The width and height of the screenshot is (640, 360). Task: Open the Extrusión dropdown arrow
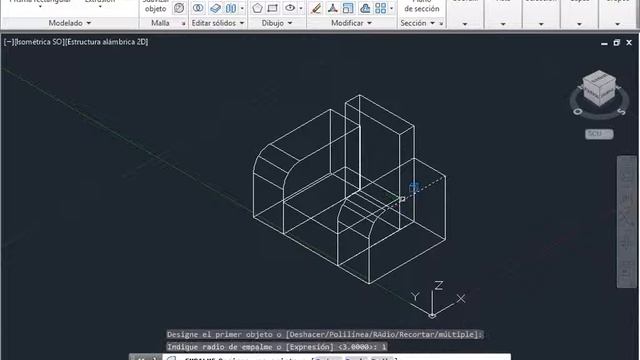pyautogui.click(x=100, y=7)
